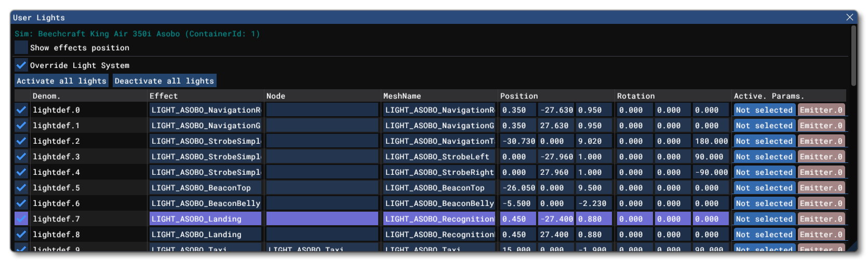Toggle the lightdef.7 highlighted row checkbox
Image resolution: width=868 pixels, height=262 pixels.
[x=21, y=219]
